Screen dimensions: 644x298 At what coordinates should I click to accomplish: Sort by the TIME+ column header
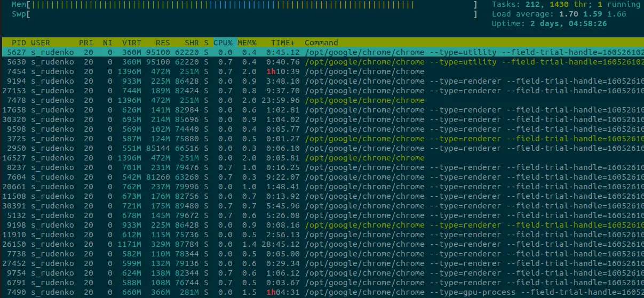(283, 43)
